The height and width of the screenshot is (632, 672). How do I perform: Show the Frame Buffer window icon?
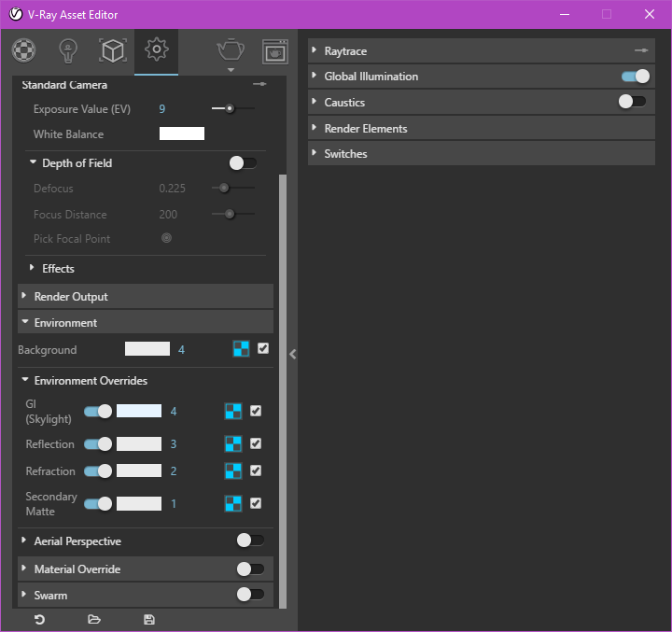point(274,52)
